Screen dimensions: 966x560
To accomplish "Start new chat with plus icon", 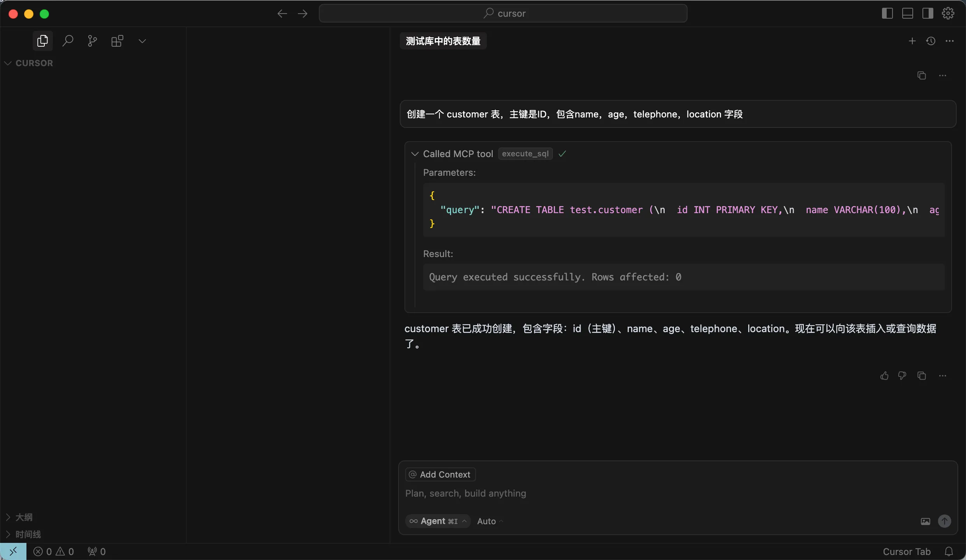I will 912,41.
